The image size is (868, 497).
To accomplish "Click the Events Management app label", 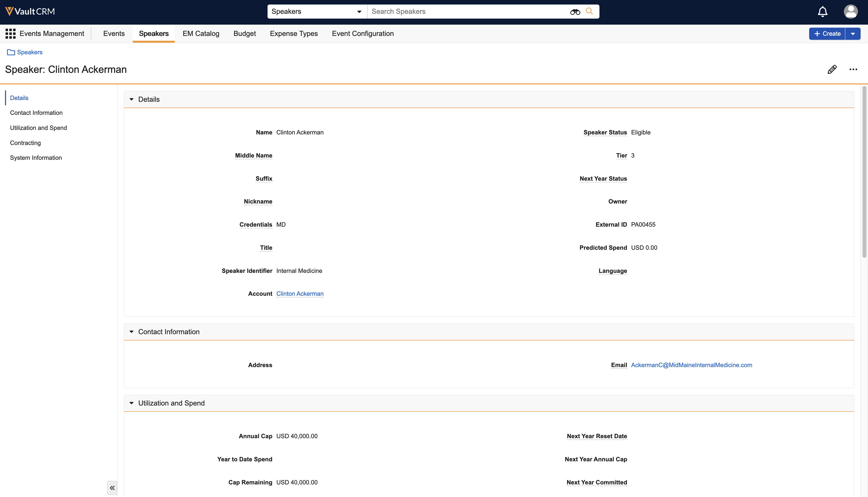I will click(52, 33).
